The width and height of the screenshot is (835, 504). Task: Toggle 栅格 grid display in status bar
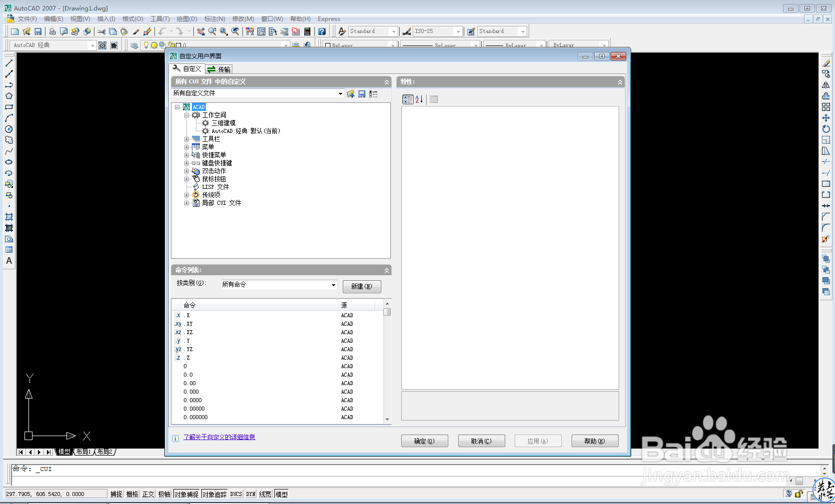pos(132,494)
